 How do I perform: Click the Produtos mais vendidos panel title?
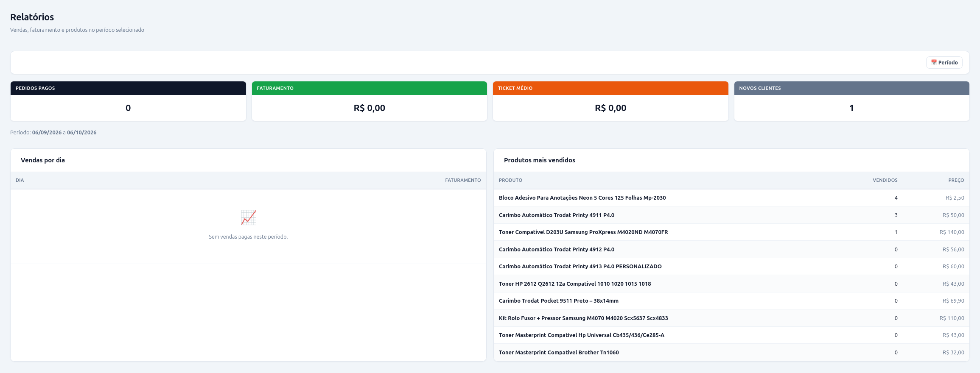point(540,160)
